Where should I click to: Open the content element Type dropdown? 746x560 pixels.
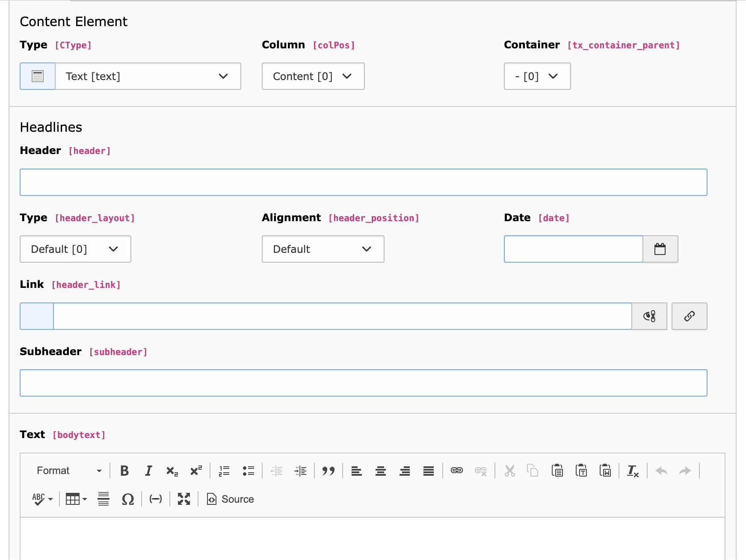(x=148, y=76)
